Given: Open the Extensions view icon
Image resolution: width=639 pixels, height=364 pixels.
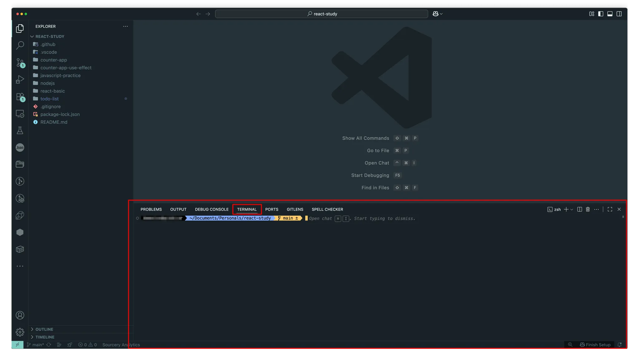Looking at the screenshot, I should [x=20, y=97].
